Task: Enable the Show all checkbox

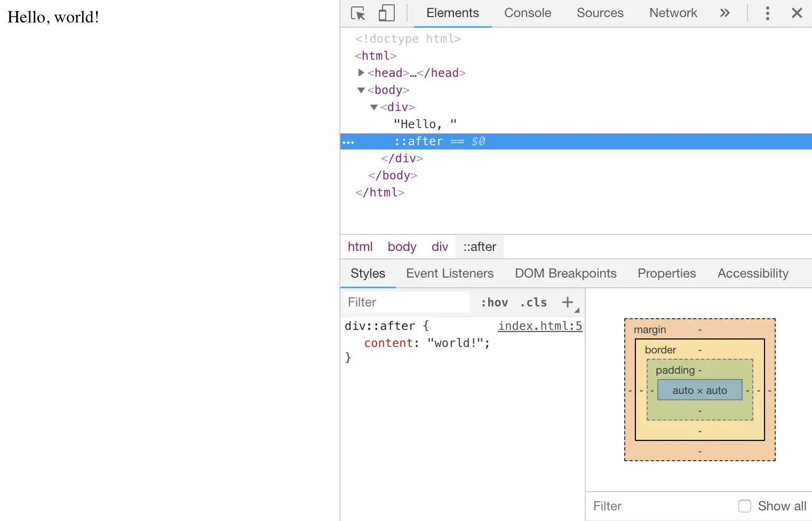Action: pos(744,506)
